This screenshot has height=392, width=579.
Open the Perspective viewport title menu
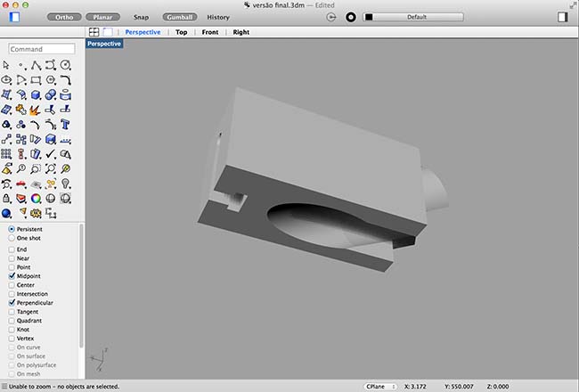[104, 44]
